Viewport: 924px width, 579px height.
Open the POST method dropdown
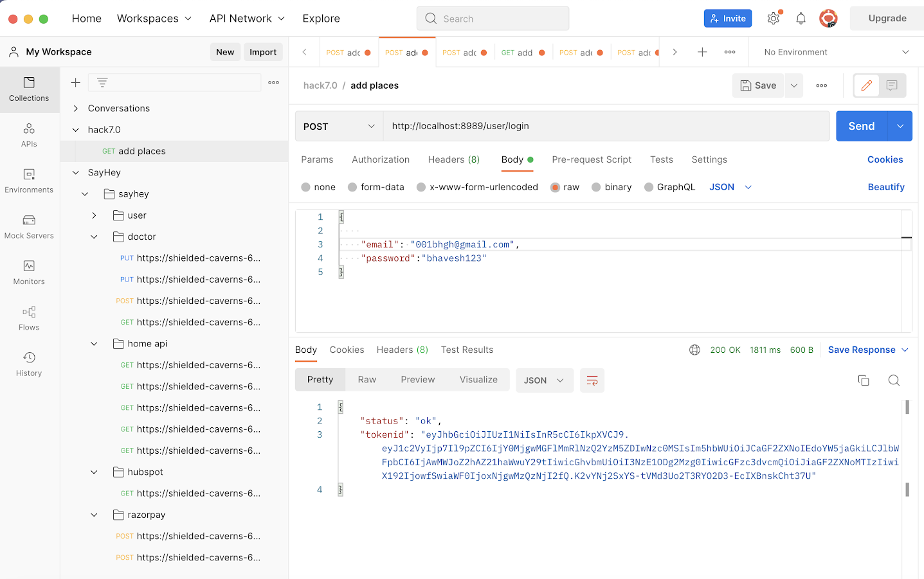click(x=339, y=126)
